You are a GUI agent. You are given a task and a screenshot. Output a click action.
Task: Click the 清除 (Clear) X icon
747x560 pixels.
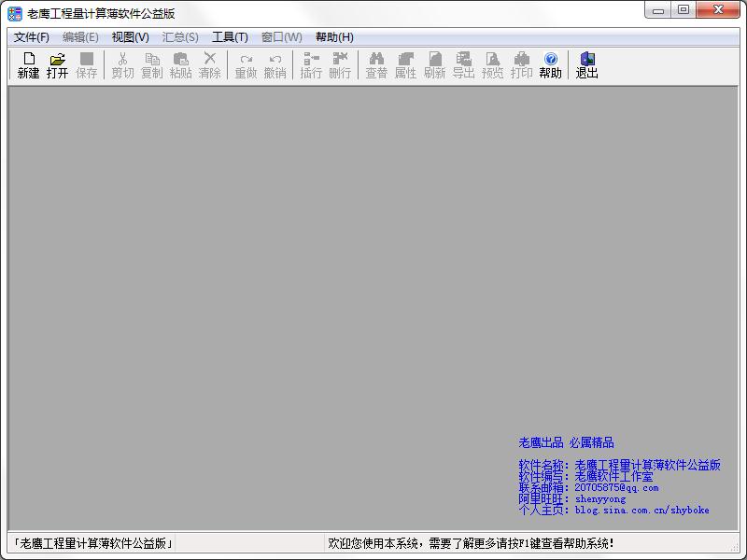(x=209, y=65)
